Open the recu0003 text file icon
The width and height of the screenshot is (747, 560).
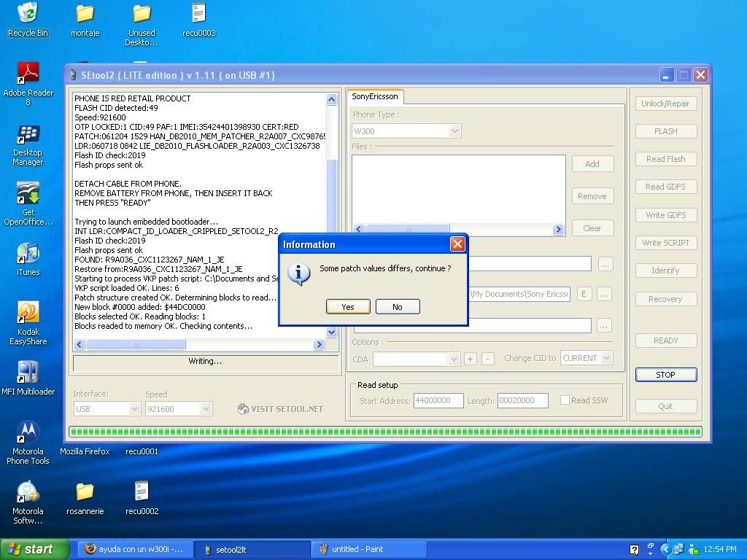pyautogui.click(x=198, y=20)
